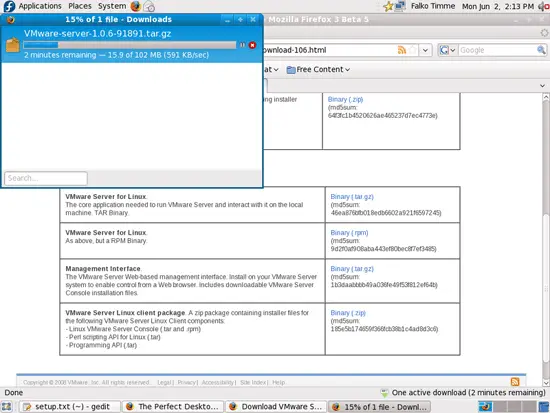
Task: Switch to Download VMware Server taskbar window
Action: point(276,407)
